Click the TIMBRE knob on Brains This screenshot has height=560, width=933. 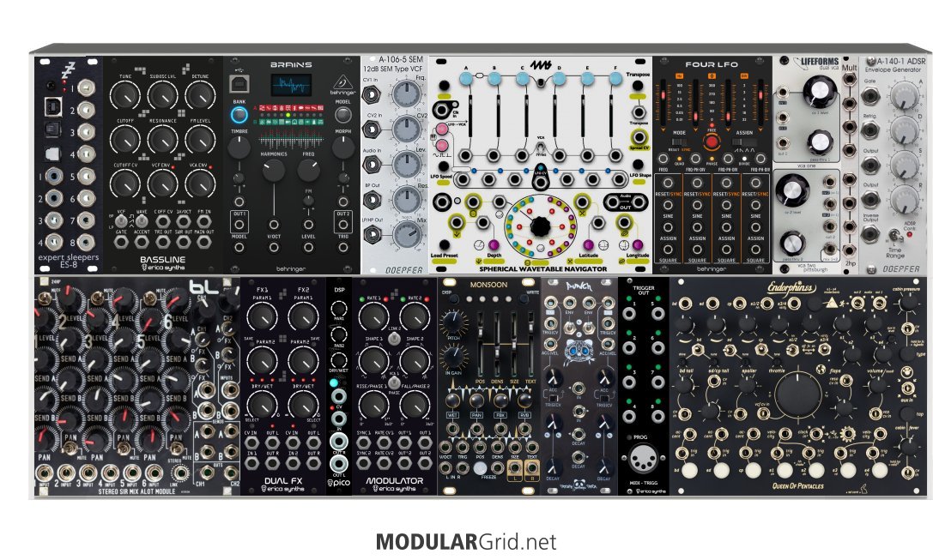(x=239, y=148)
